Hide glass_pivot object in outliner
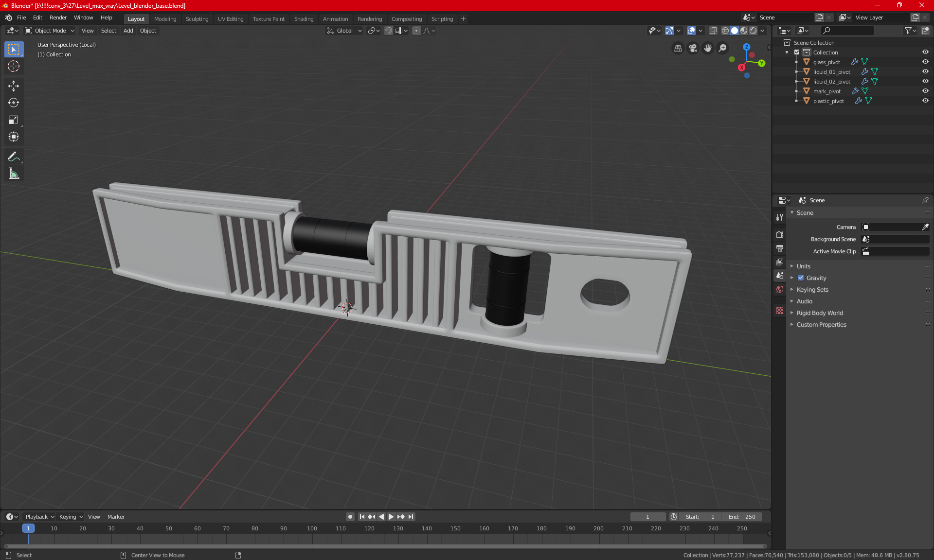This screenshot has width=934, height=560. point(925,62)
